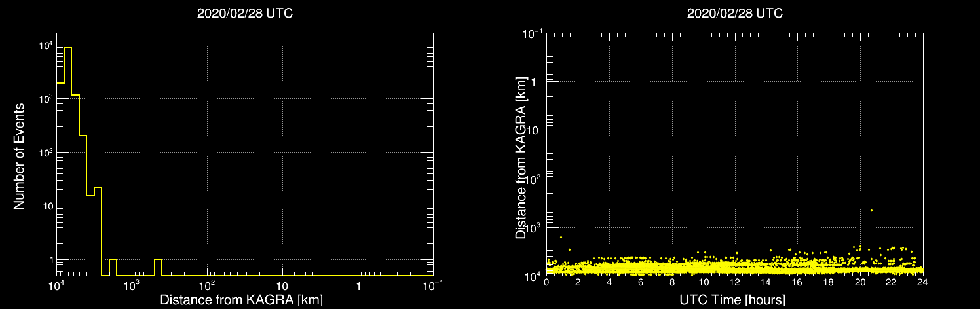
Task: Click the 24 tick on UTC Time axis
Action: tap(922, 283)
